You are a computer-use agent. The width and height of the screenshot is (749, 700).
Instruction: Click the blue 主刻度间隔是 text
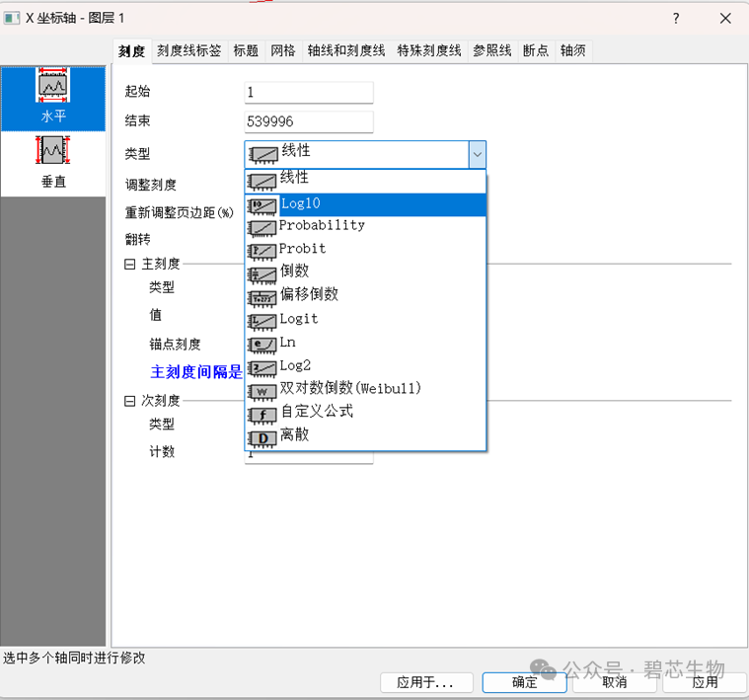tap(196, 372)
